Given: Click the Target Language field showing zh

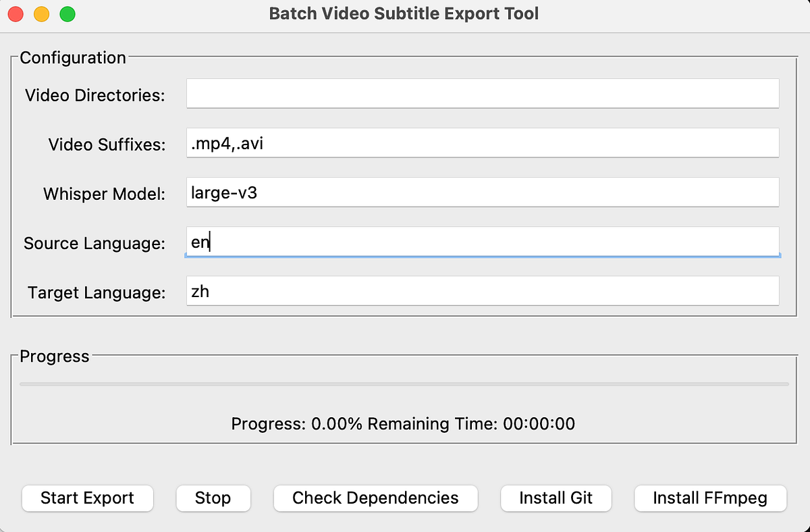Looking at the screenshot, I should point(483,291).
